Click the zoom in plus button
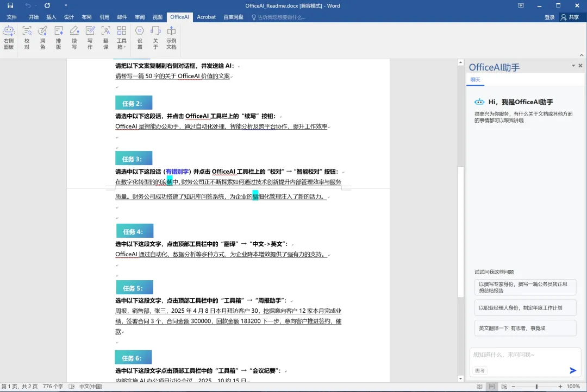 560,387
